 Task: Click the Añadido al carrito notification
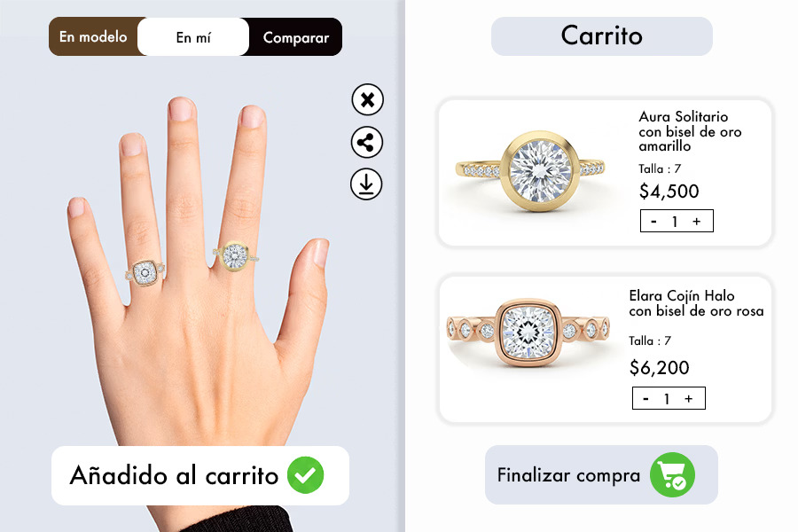click(200, 475)
